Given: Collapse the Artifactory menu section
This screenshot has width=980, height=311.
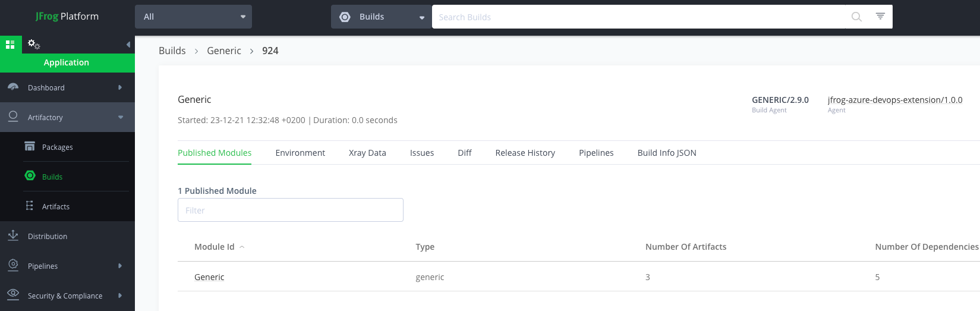Looking at the screenshot, I should (121, 117).
